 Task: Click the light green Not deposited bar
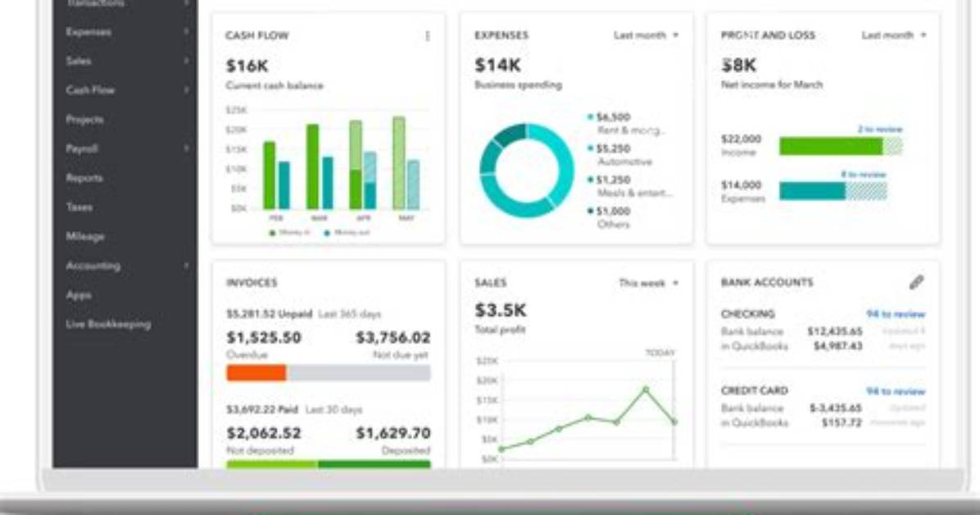click(272, 464)
